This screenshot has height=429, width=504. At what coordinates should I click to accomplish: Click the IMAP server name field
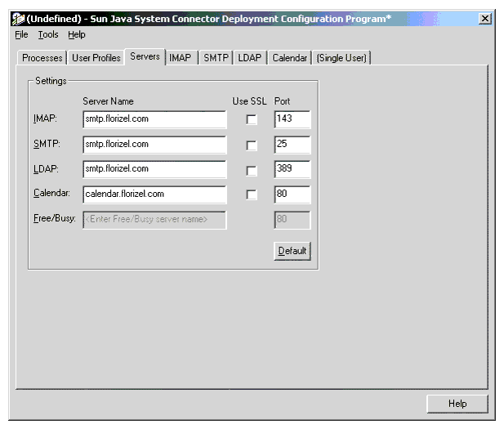click(154, 119)
